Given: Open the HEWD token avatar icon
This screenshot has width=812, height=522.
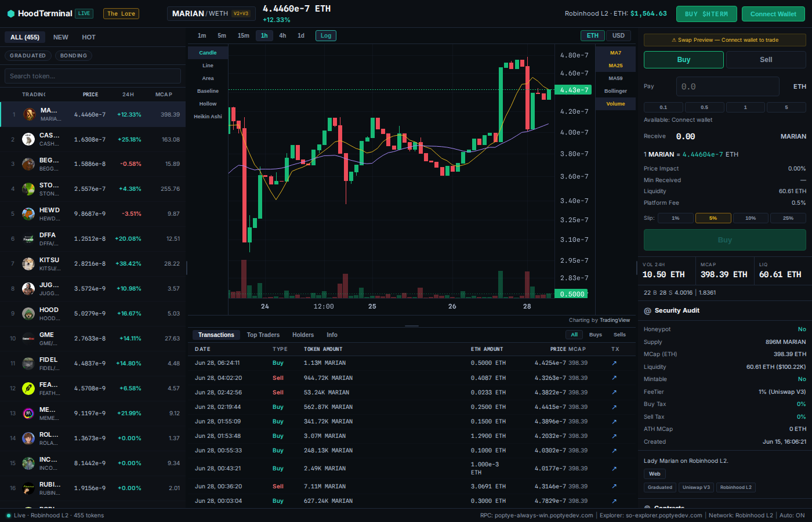Looking at the screenshot, I should (28, 214).
